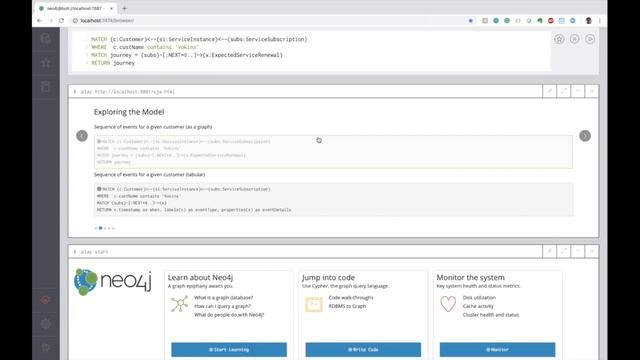Go to previous guide slide arrow
640x360 pixels.
(82, 136)
